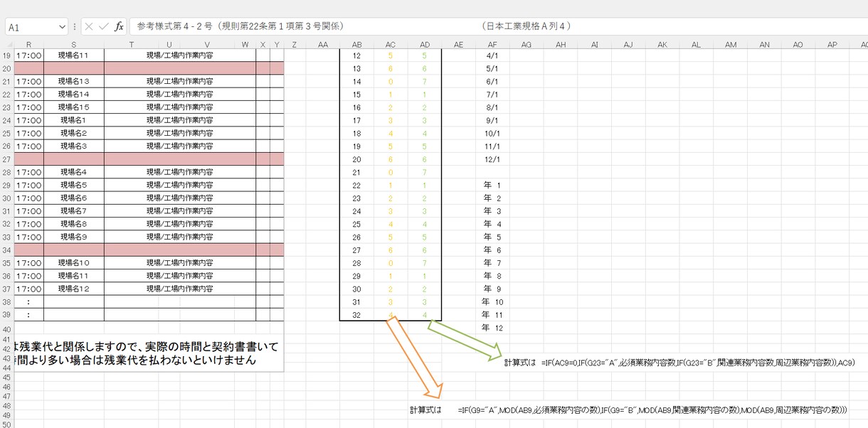Screen dimensions: 868x428
Task: Select column header Z
Action: [295, 44]
